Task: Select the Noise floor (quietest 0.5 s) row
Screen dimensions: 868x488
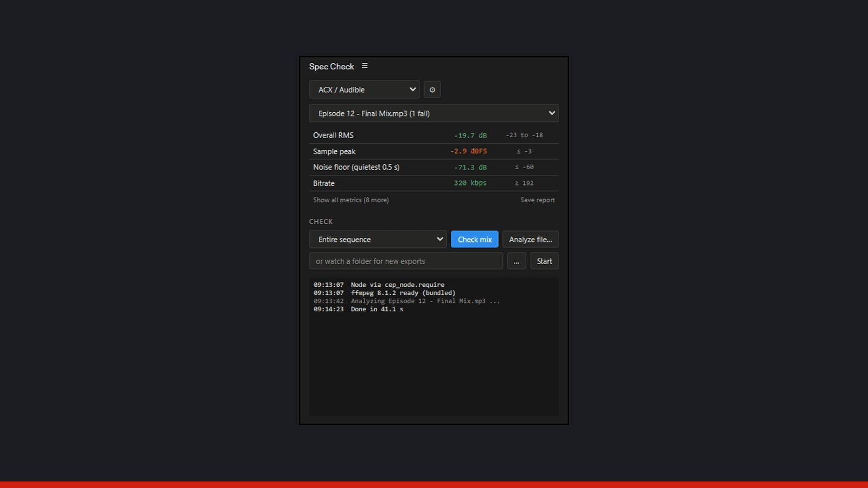Action: tap(434, 167)
